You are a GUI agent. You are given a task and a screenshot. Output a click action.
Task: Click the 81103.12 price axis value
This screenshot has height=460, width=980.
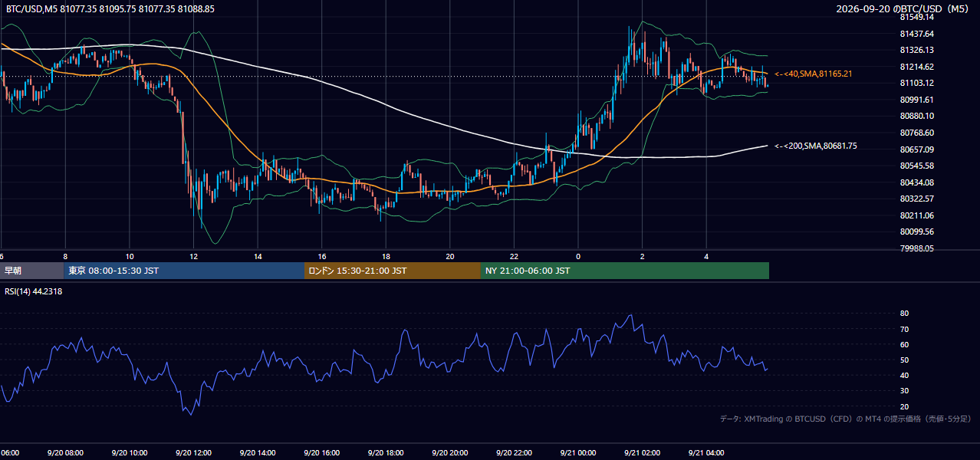[x=916, y=83]
